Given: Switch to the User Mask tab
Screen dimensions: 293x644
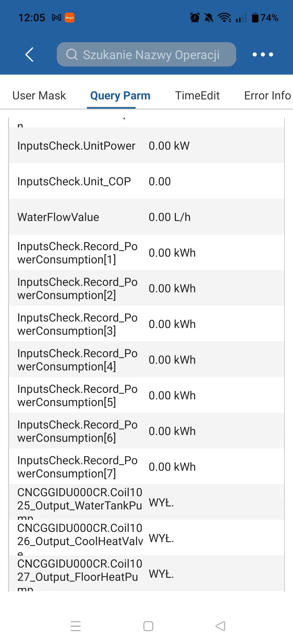Looking at the screenshot, I should coord(39,95).
